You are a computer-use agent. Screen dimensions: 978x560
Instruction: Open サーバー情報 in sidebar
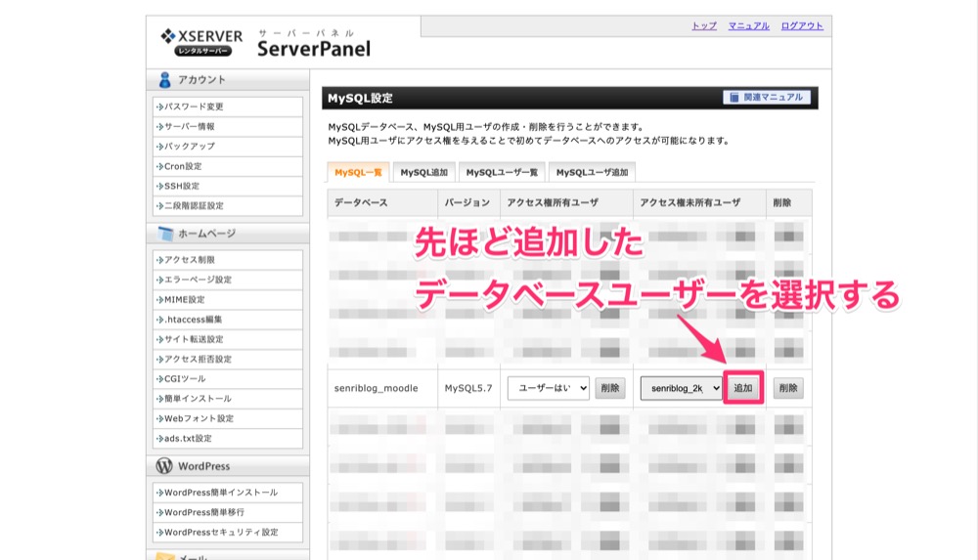click(228, 127)
